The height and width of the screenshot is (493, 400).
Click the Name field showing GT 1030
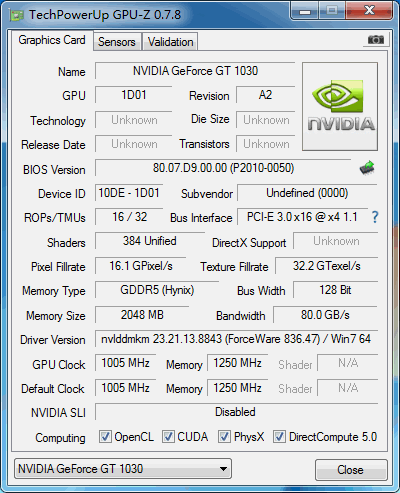pos(195,71)
